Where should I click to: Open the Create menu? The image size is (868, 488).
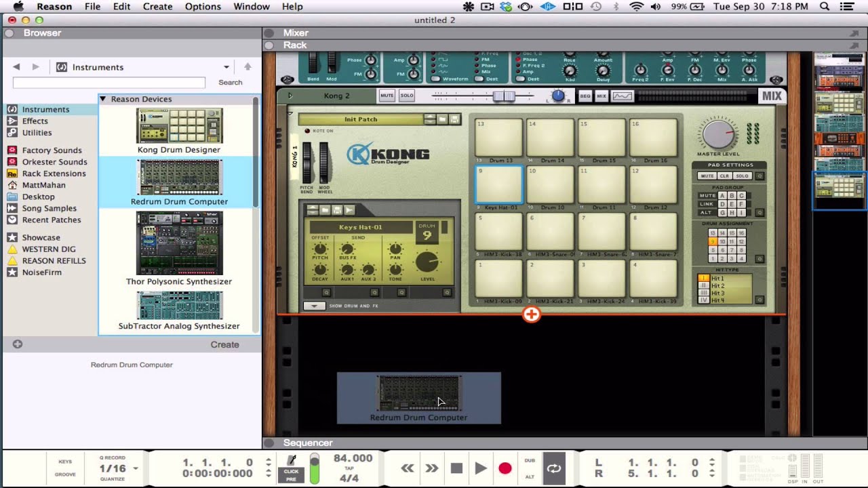pos(157,6)
